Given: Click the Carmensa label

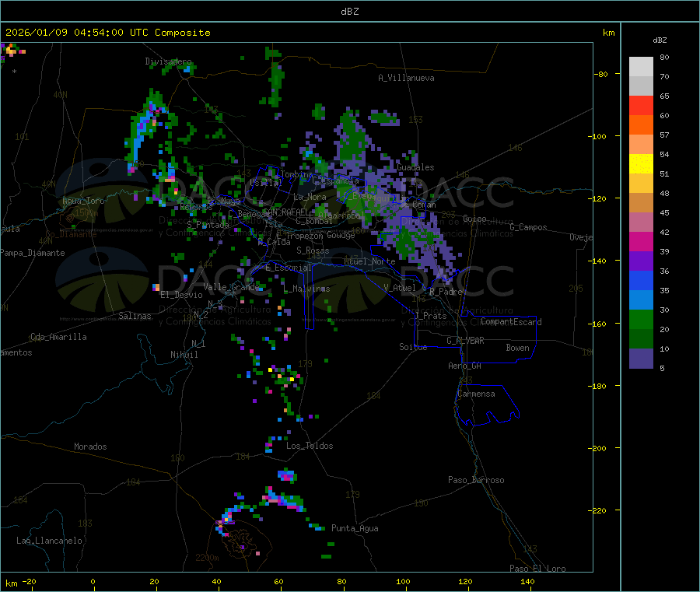Looking at the screenshot, I should 476,394.
